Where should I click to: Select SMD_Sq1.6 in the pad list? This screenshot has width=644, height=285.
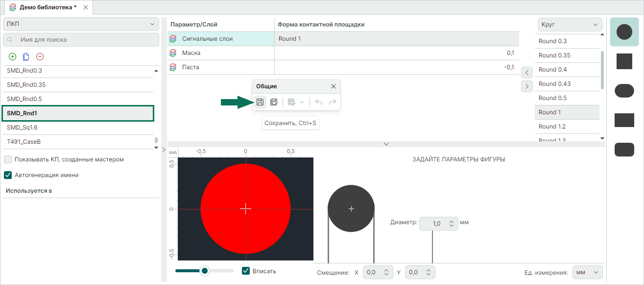(78, 128)
